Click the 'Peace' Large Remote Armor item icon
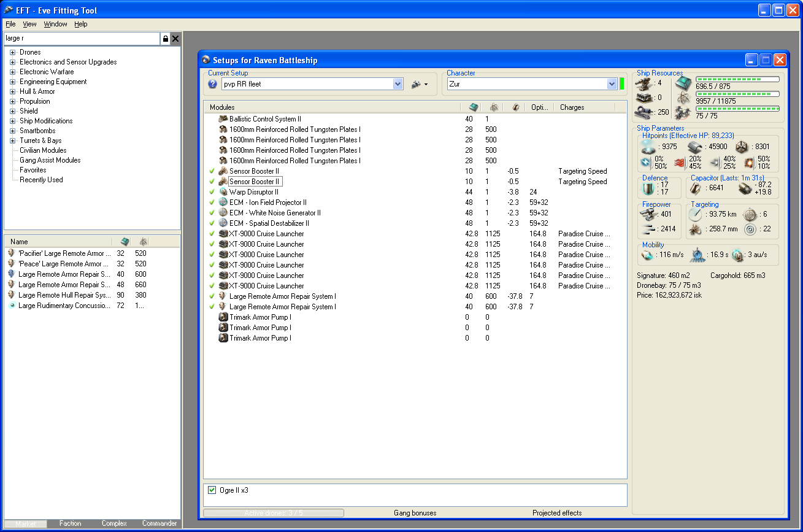Screen dimensions: 803x532 tap(11, 264)
